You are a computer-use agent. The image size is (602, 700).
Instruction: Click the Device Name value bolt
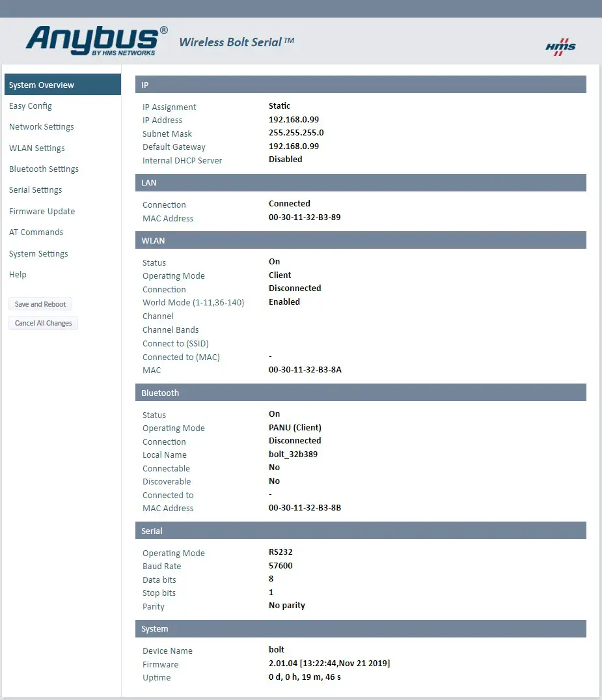pos(276,650)
